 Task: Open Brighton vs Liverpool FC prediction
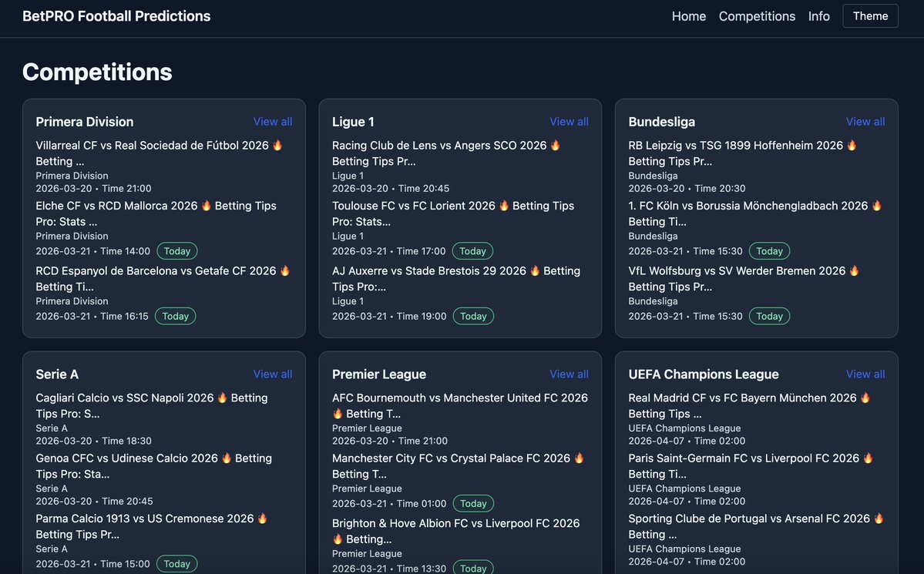pos(455,531)
